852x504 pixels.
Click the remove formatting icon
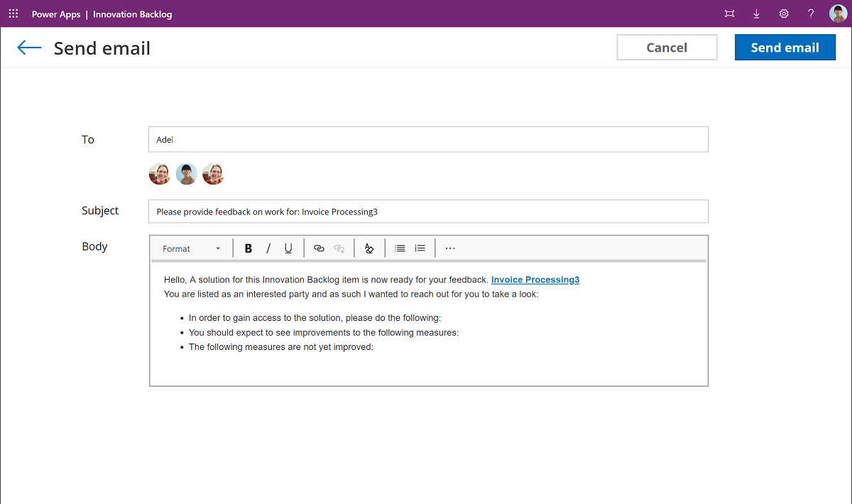(x=369, y=248)
